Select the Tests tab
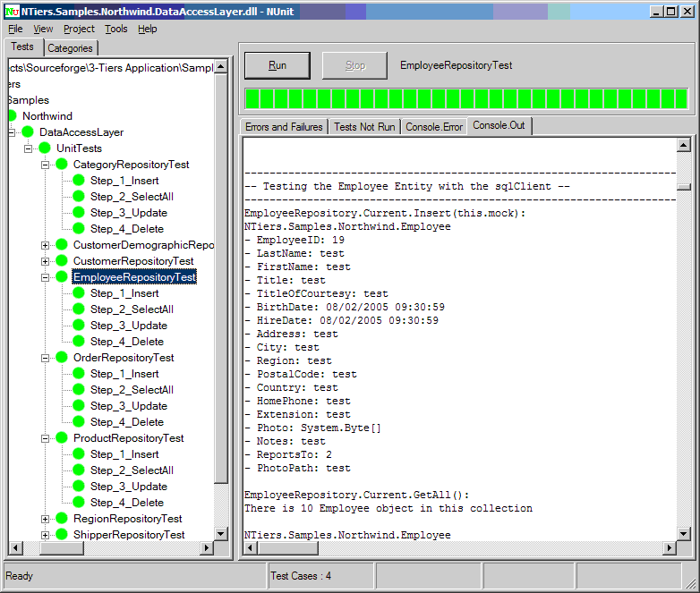This screenshot has height=593, width=700. (22, 47)
